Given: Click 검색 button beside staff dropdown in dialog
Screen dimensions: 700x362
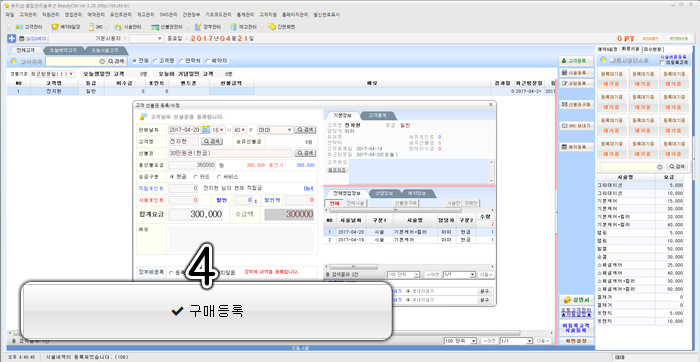Looking at the screenshot, I should pos(306,130).
